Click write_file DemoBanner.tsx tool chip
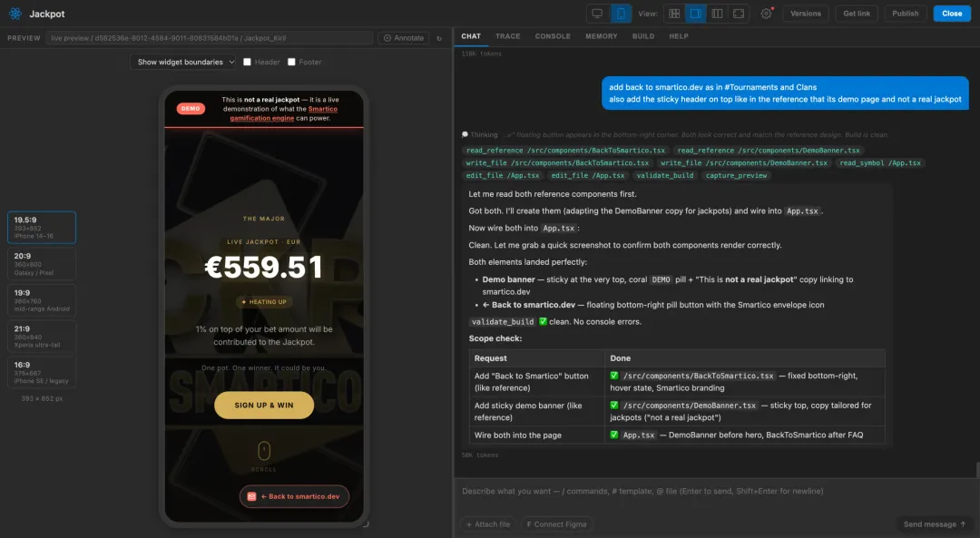Viewport: 980px width, 538px height. 744,163
